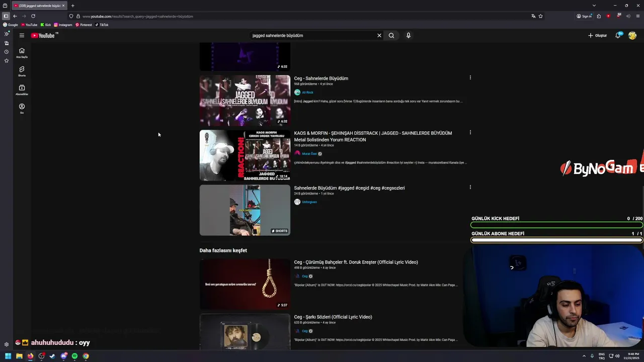This screenshot has width=644, height=362.
Task: Click the browser Sign in button
Action: 584,16
